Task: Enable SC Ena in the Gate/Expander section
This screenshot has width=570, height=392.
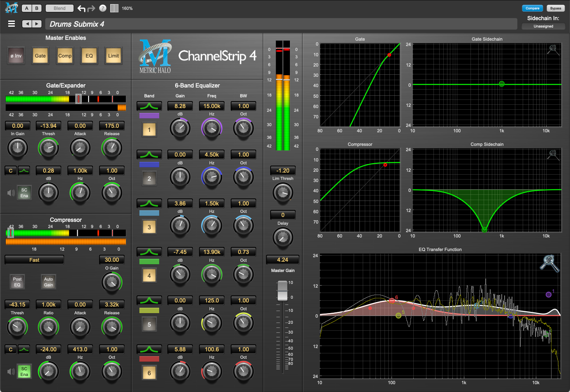Action: coord(24,192)
